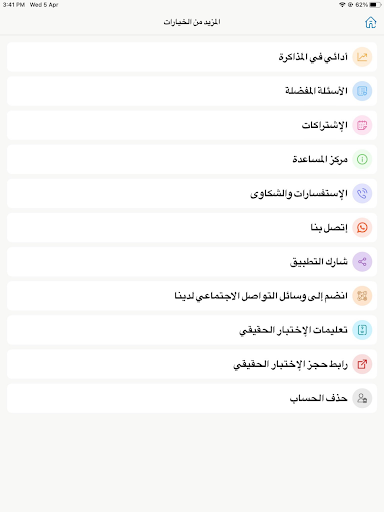Click the real test instructions icon
This screenshot has width=384, height=512.
coord(362,330)
